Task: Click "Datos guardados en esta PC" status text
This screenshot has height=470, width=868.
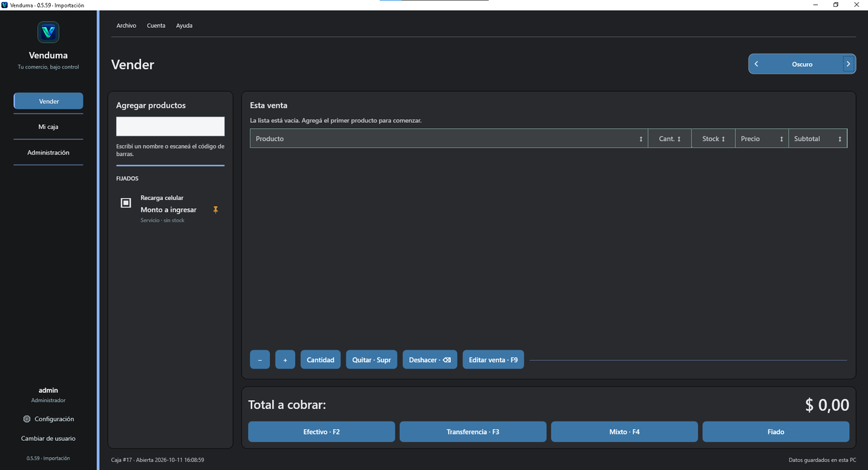Action: pos(823,460)
